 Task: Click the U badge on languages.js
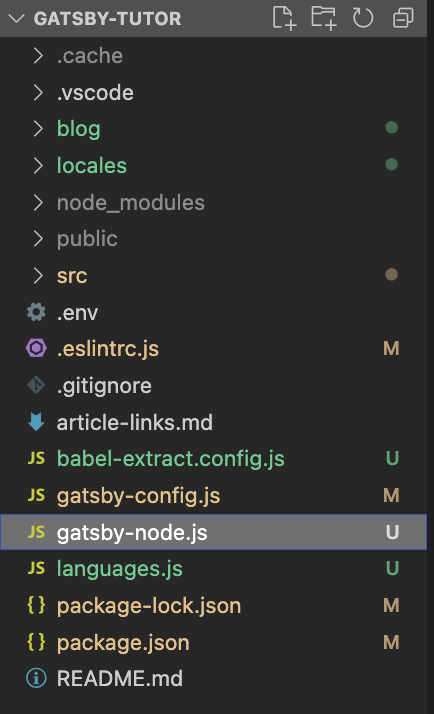393,568
